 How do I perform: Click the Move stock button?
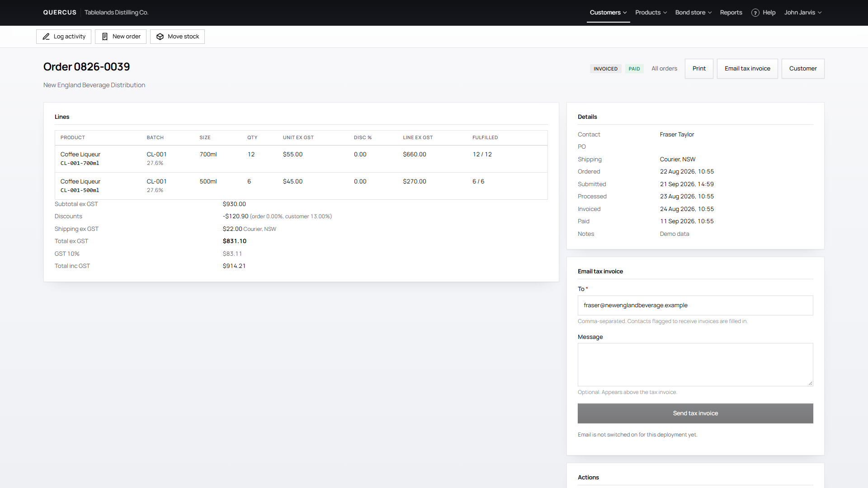(x=177, y=37)
